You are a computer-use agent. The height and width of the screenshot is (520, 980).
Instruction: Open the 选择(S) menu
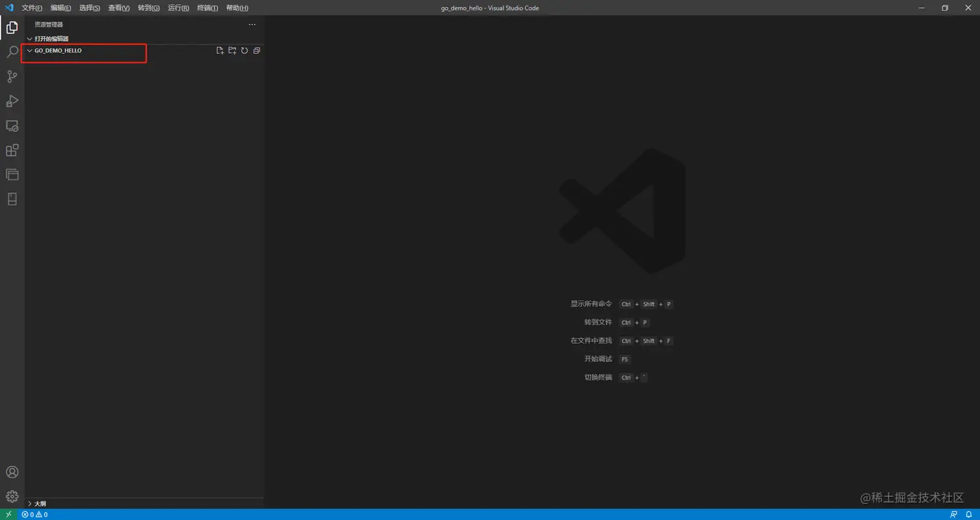[x=89, y=8]
